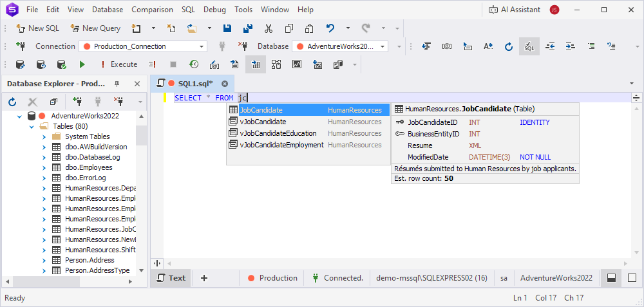
Task: Open the Comparison menu
Action: coord(152,10)
